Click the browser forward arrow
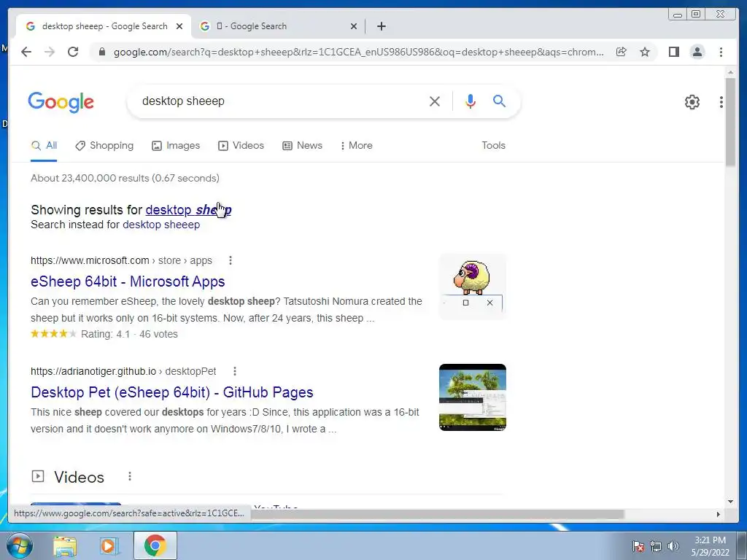 point(50,52)
